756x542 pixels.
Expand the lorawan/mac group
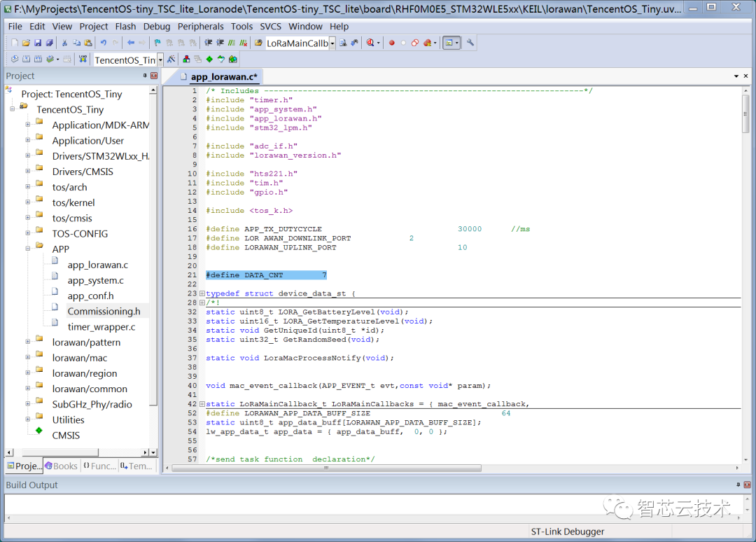pos(27,357)
